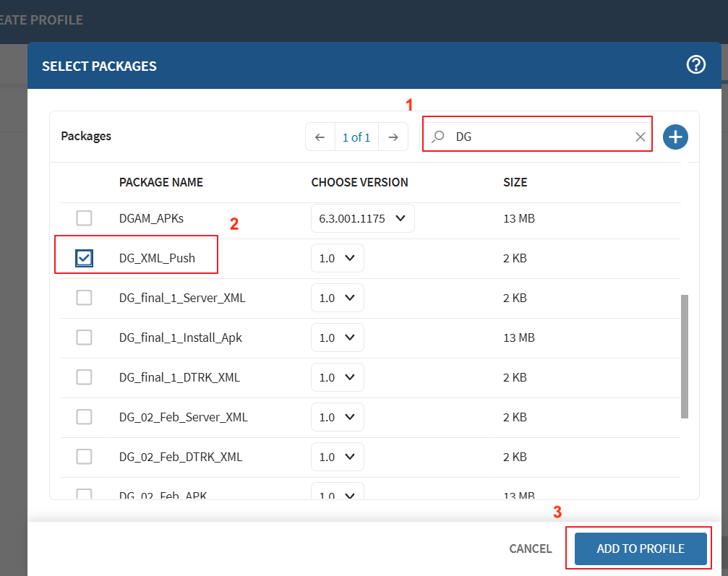Viewport: 728px width, 576px height.
Task: Open version dropdown for DG_02_Feb_Server_XML
Action: pyautogui.click(x=338, y=417)
